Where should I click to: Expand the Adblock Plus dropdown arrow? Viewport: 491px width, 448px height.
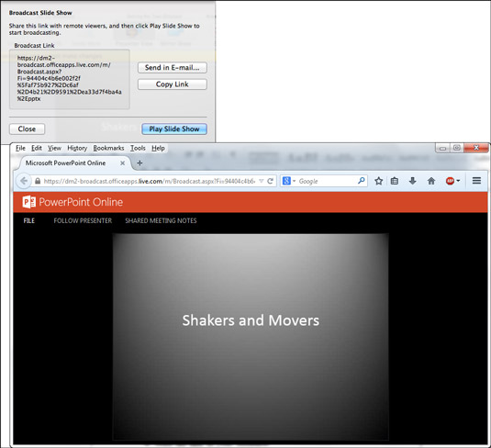(458, 181)
